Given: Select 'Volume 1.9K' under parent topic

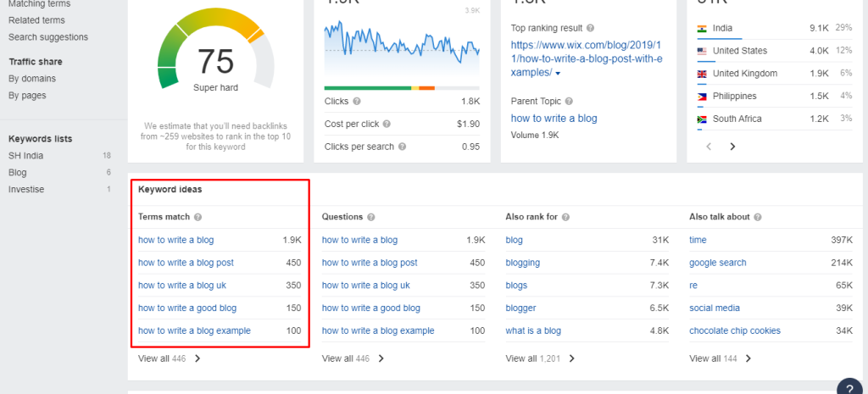Looking at the screenshot, I should [535, 135].
